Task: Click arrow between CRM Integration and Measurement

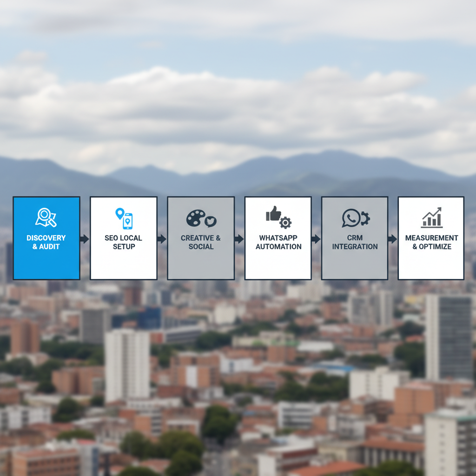Action: point(393,239)
